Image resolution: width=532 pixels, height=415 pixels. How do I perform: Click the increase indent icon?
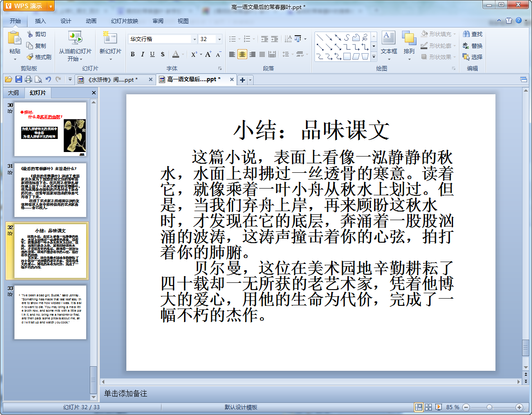click(274, 39)
